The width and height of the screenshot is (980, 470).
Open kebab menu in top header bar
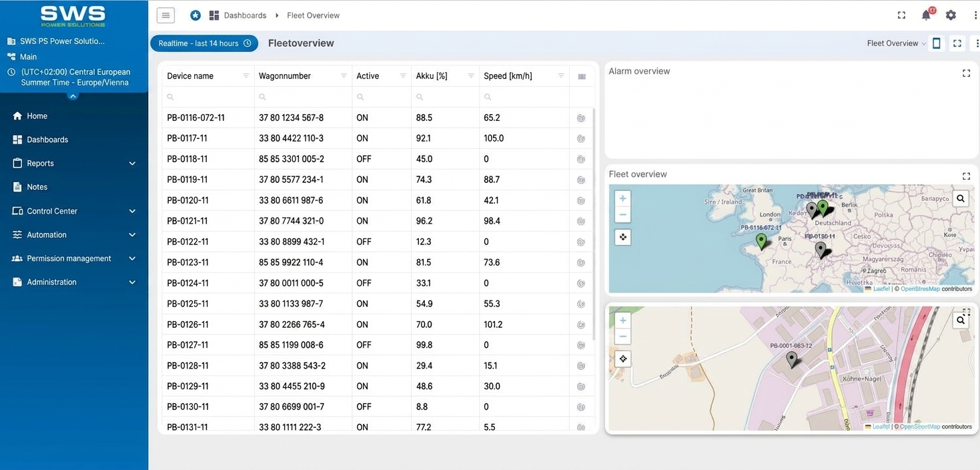975,15
